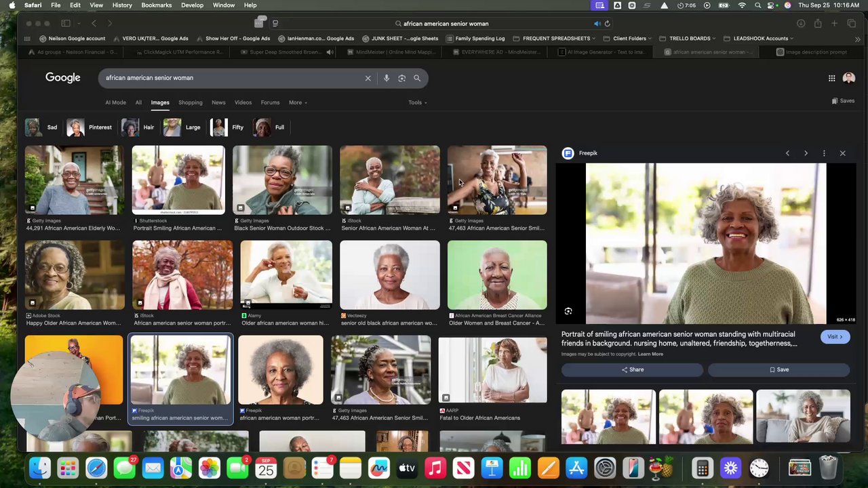Open three-dot options in preview panel
Viewport: 868px width, 488px height.
click(824, 153)
